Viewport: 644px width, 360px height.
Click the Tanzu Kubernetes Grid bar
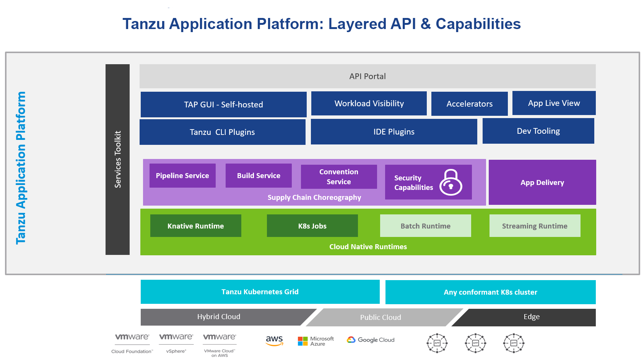[x=260, y=292]
